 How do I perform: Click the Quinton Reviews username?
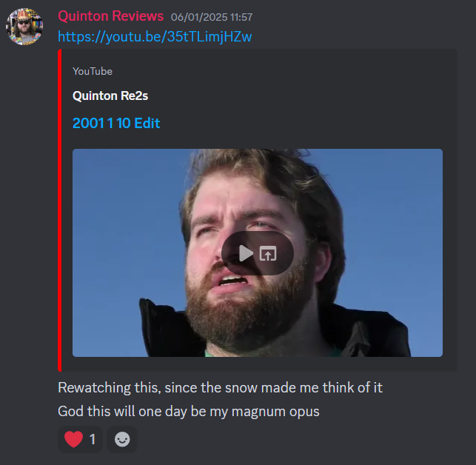(110, 16)
